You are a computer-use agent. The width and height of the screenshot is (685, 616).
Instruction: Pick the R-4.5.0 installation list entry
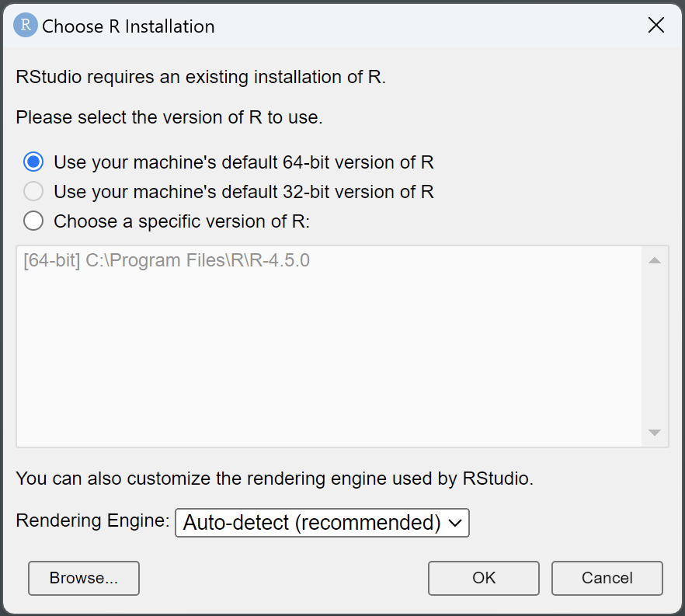(x=166, y=260)
